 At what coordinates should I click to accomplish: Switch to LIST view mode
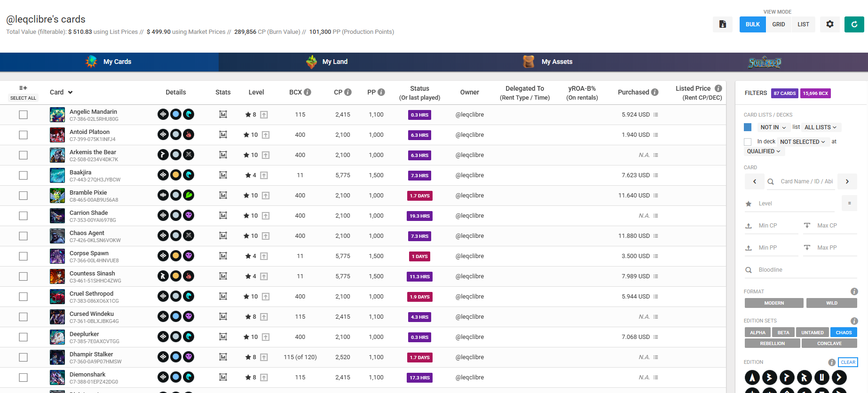(x=804, y=24)
